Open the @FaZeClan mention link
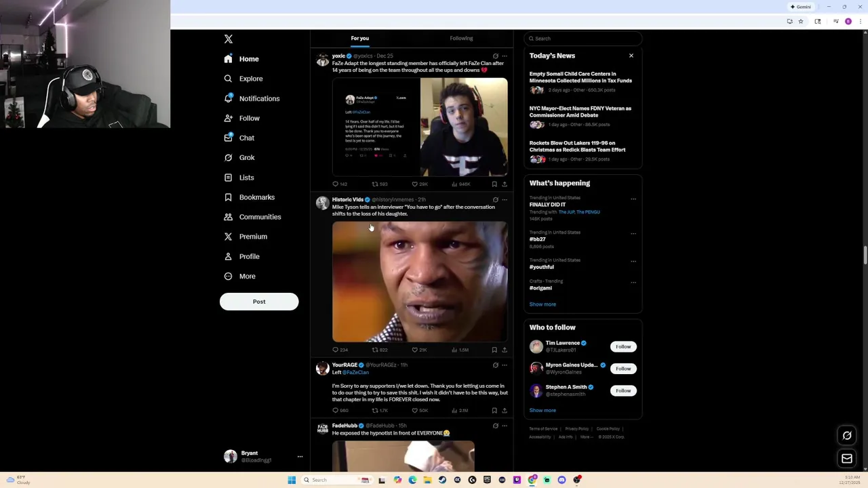 tap(355, 372)
